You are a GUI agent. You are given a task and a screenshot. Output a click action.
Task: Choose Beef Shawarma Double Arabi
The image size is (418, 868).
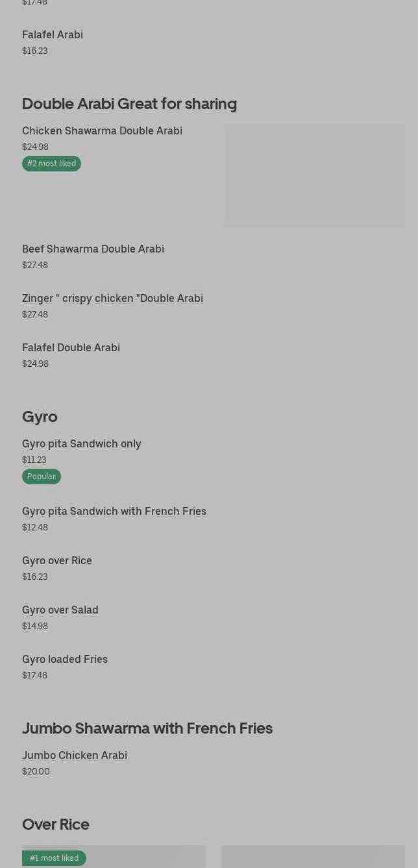tap(93, 249)
